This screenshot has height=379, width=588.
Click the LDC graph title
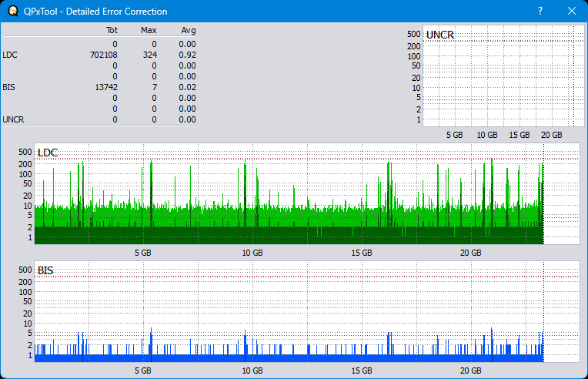pos(48,153)
